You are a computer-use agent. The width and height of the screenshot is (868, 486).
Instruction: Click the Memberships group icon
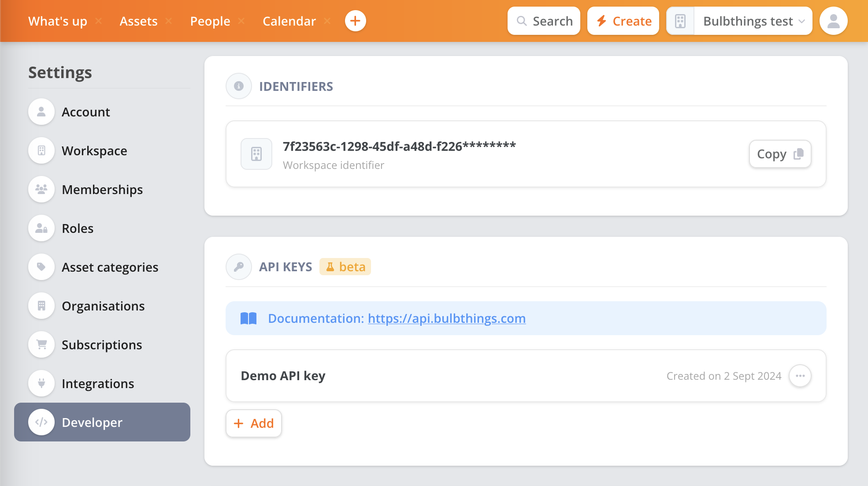pos(41,190)
